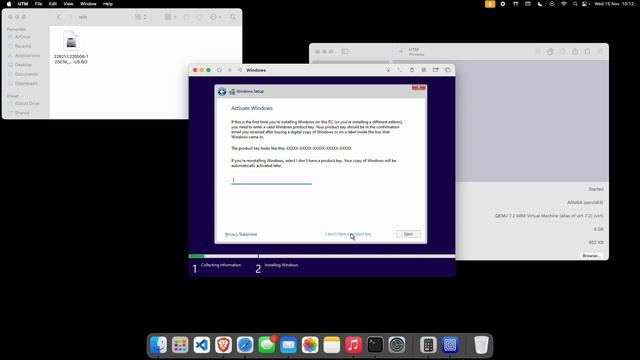
Task: Open Launchpad from the Dock
Action: tap(180, 345)
